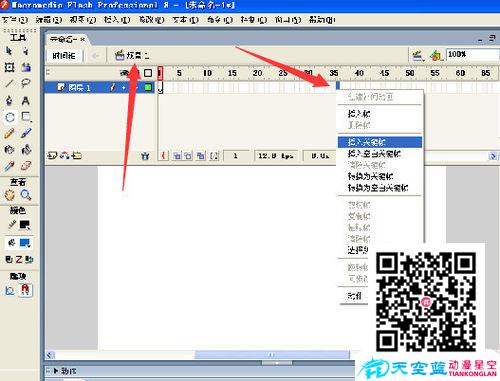Click the Black and White colors icon

[x=9, y=260]
